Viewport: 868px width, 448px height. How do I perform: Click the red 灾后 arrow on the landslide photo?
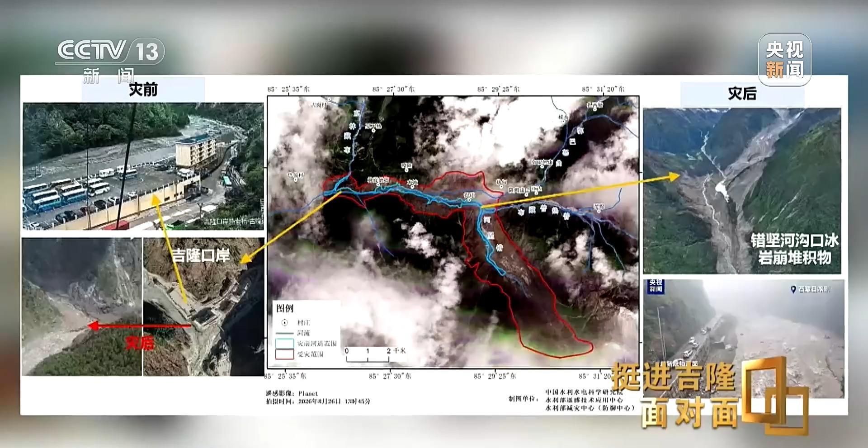coord(139,326)
